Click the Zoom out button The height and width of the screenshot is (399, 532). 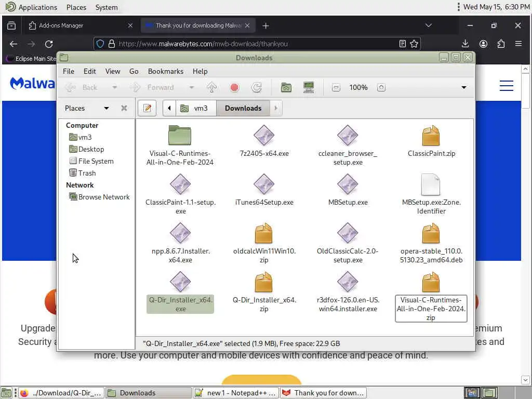[x=336, y=87]
